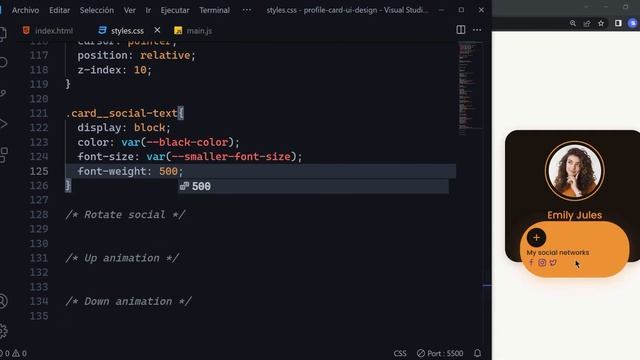Open the Instagram icon link on card
The image size is (640, 360).
point(542,262)
